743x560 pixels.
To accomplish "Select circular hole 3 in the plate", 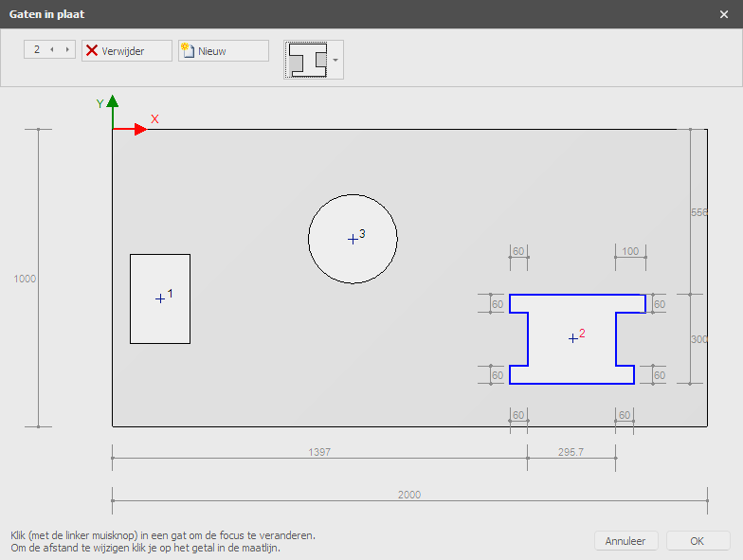I will click(x=353, y=240).
